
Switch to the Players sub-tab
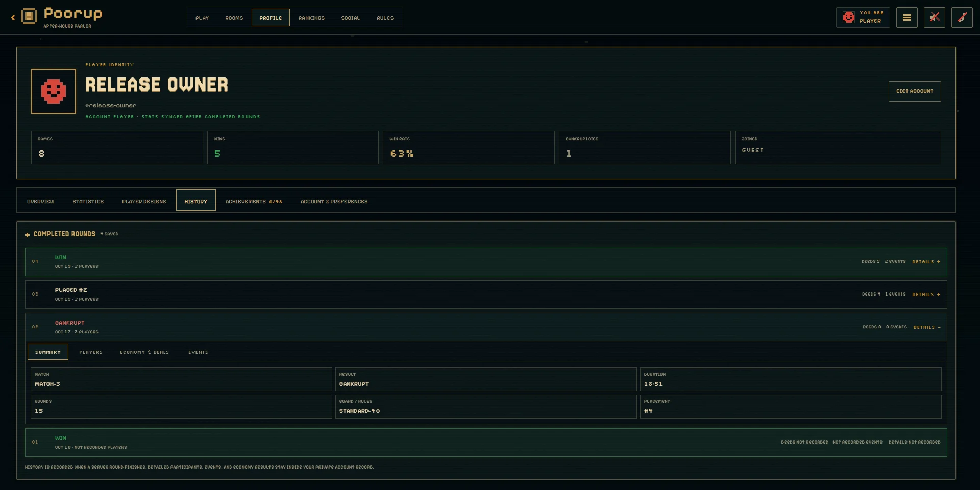tap(91, 352)
